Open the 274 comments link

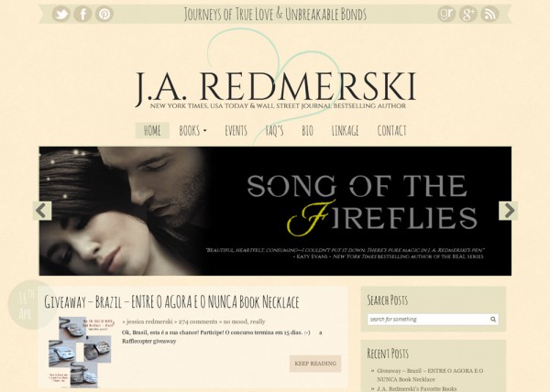(x=198, y=321)
